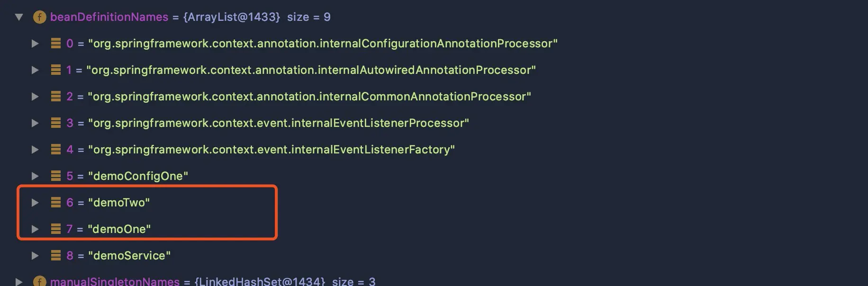Click the element icon beside "demoConfigOne"
Viewport: 868px width, 286px height.
click(x=56, y=176)
